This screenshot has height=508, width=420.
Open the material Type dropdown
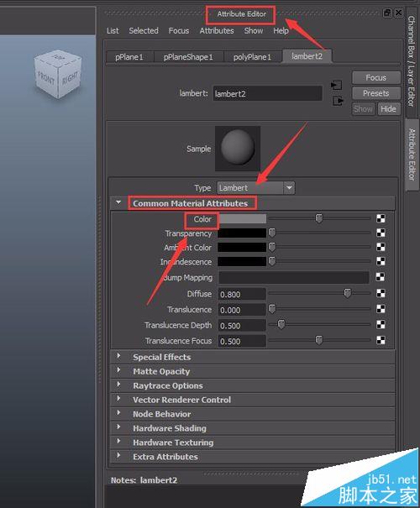pyautogui.click(x=289, y=188)
